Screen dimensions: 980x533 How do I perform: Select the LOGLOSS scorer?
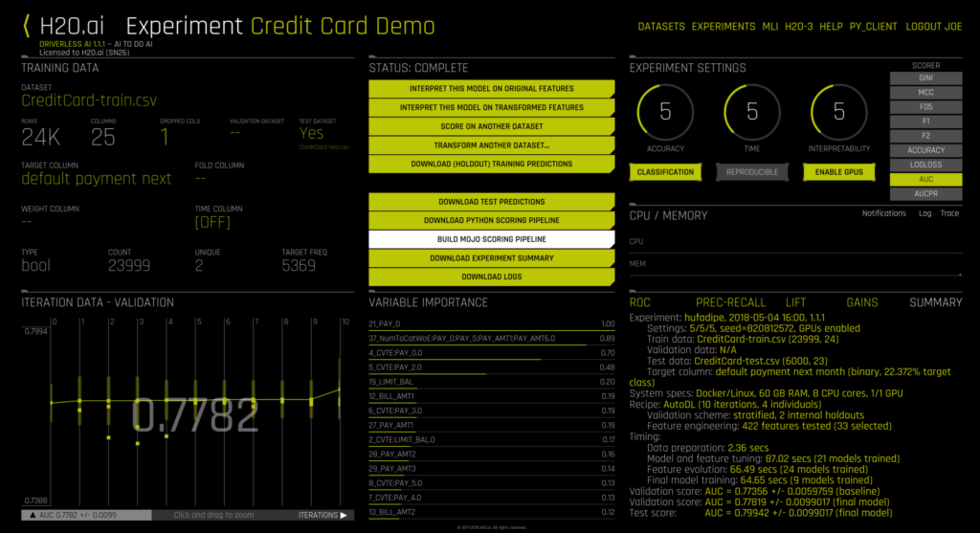click(925, 165)
